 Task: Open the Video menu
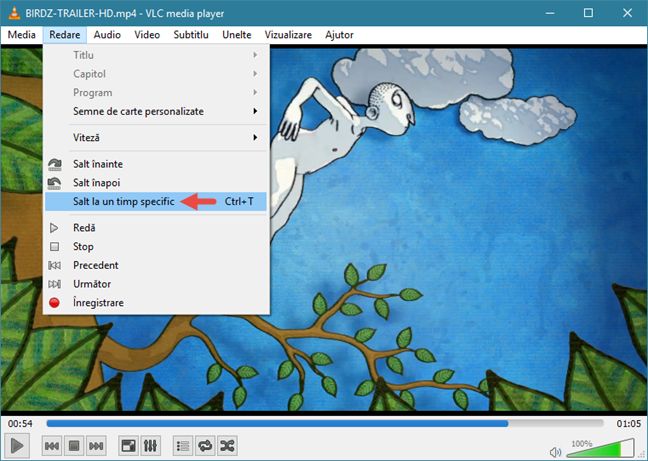(147, 35)
